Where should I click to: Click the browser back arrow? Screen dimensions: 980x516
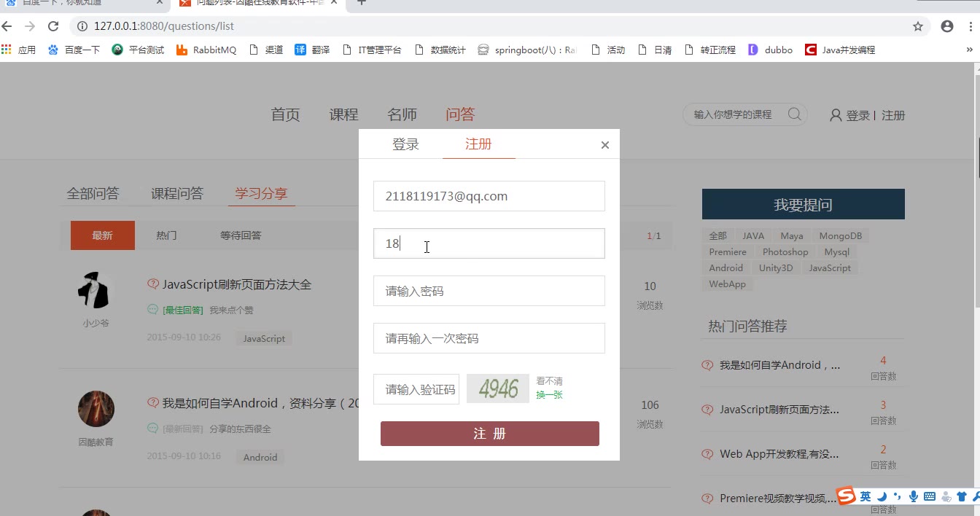tap(7, 26)
